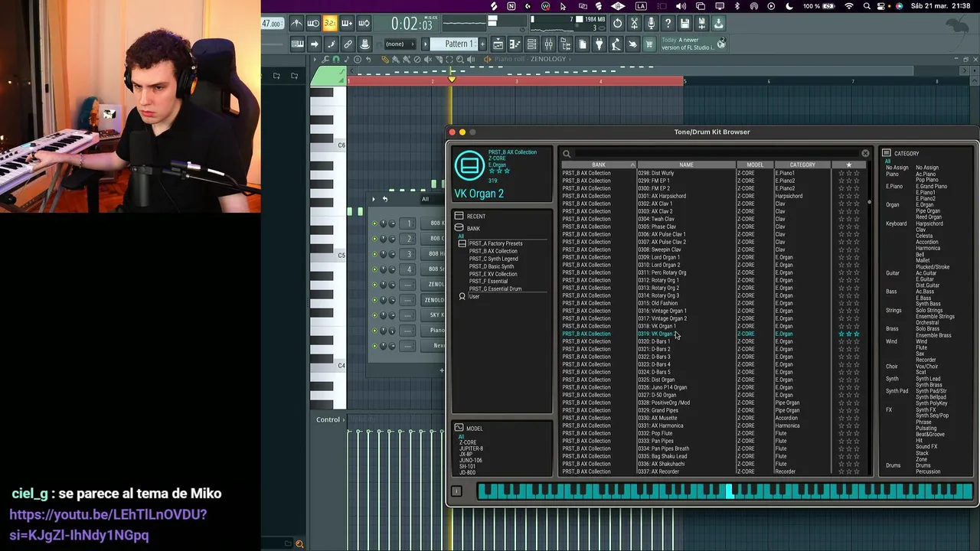The width and height of the screenshot is (980, 551).
Task: Filter model list by JUPITER-8
Action: tap(471, 448)
